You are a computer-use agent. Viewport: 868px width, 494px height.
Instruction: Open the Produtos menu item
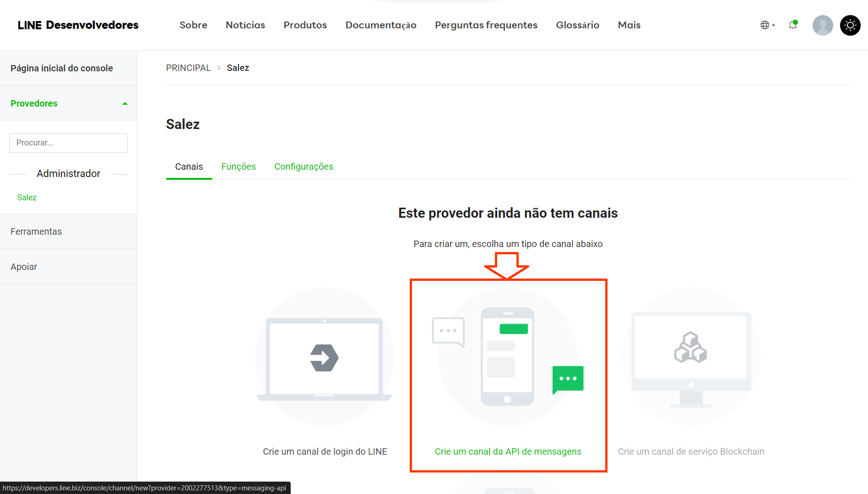click(x=305, y=25)
